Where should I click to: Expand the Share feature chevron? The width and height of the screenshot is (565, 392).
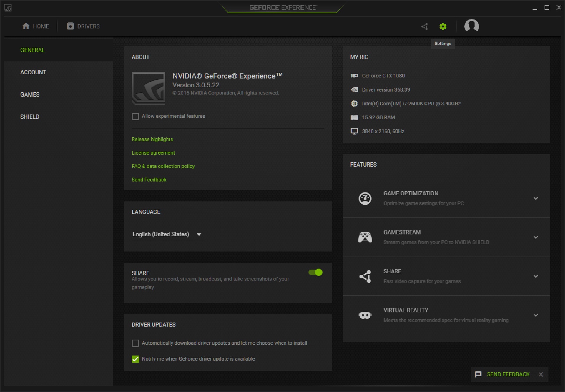click(536, 276)
